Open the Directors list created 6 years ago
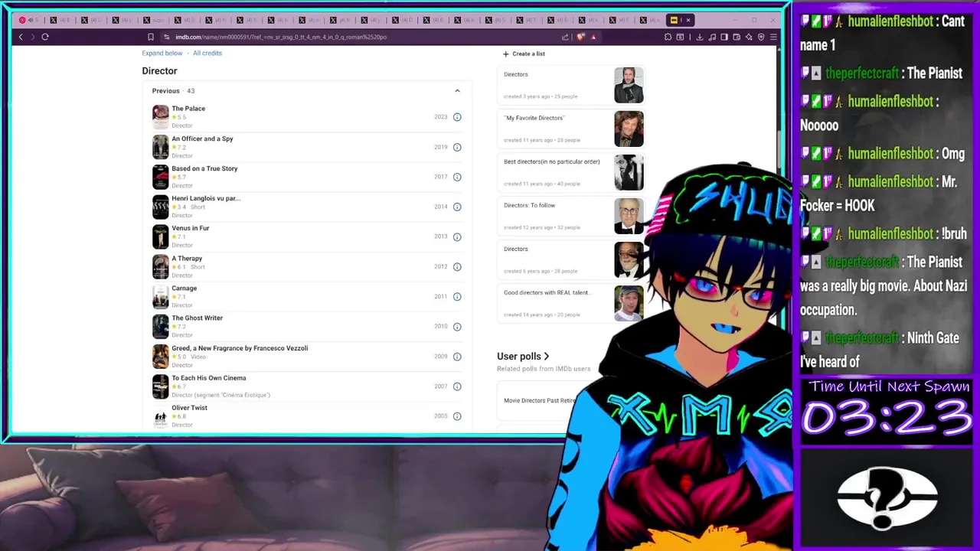The height and width of the screenshot is (551, 980). (x=515, y=249)
